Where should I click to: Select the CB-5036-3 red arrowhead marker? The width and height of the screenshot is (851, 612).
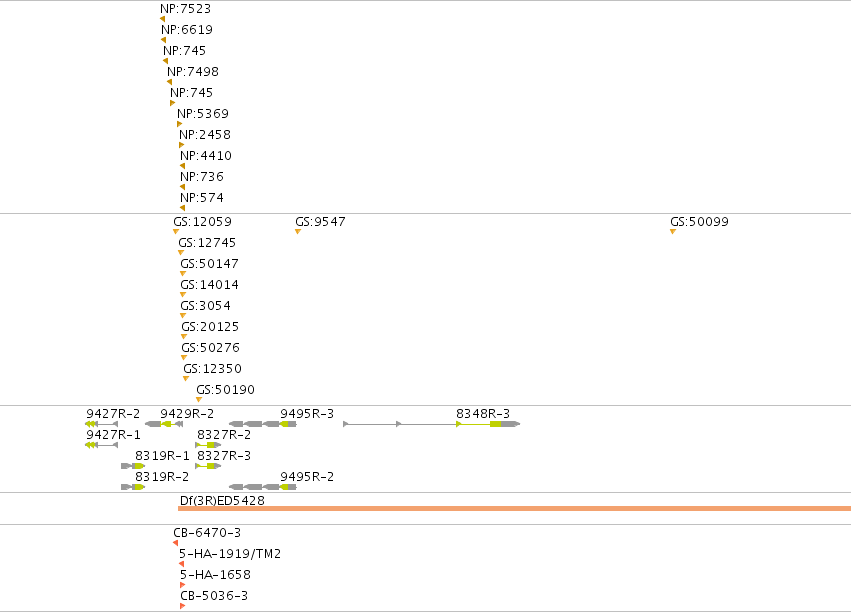pyautogui.click(x=182, y=606)
